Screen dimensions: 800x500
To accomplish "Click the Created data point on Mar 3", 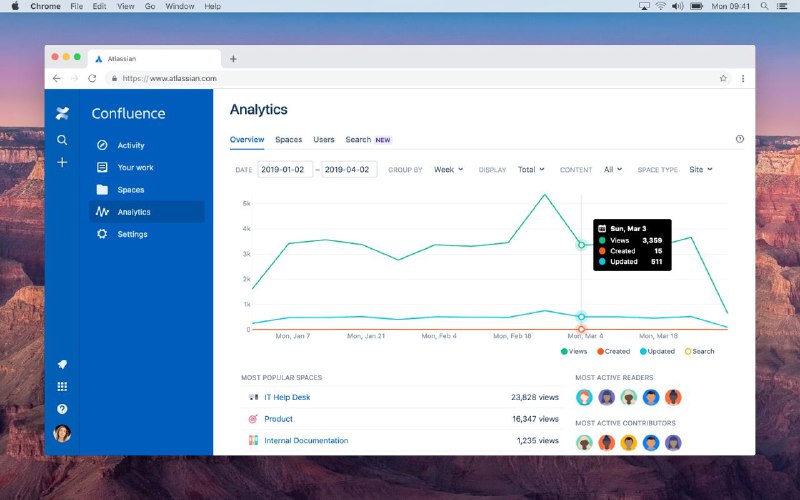I will pos(581,330).
